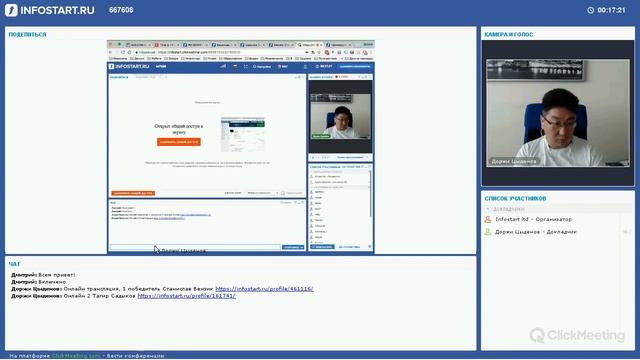Click the INFOSTART.RU logo in top header
Screen dimensions: 640x360
click(x=50, y=10)
